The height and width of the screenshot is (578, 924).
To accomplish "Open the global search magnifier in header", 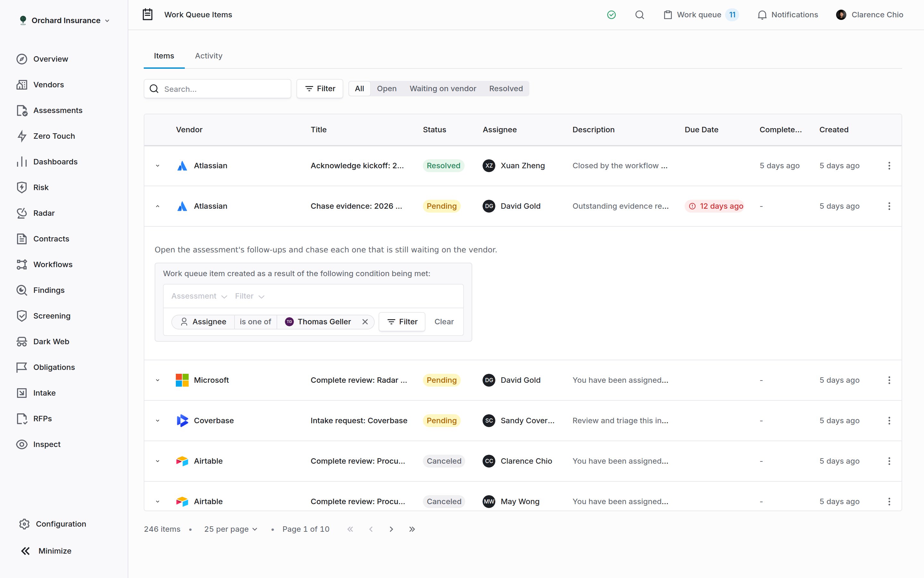I will tap(639, 14).
